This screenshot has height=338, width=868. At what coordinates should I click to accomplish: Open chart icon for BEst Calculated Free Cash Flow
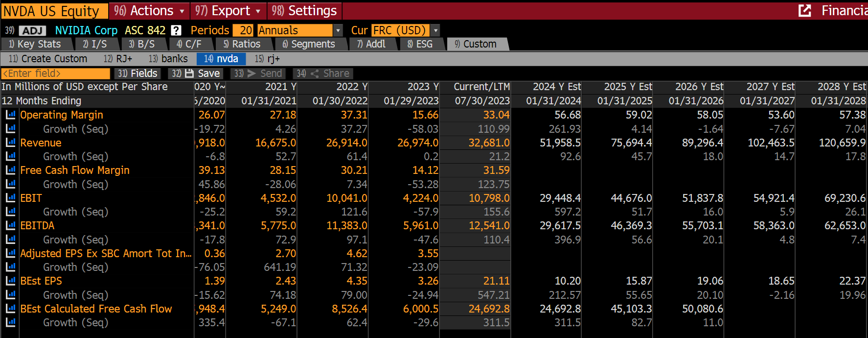pyautogui.click(x=10, y=309)
